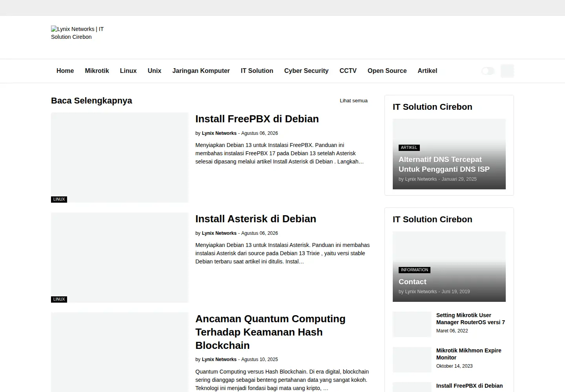
Task: Click date Maret 06, 2022
Action: click(452, 331)
